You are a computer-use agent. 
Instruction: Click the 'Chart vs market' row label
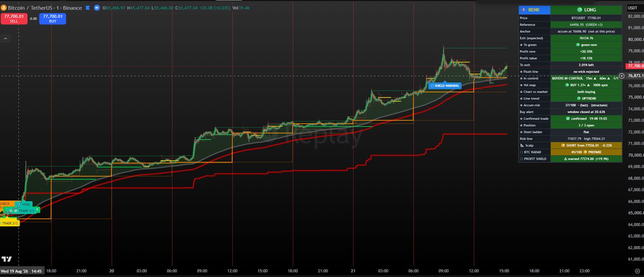point(534,92)
